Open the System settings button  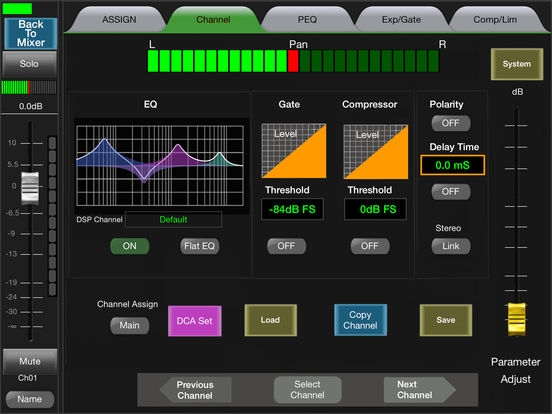tap(516, 64)
